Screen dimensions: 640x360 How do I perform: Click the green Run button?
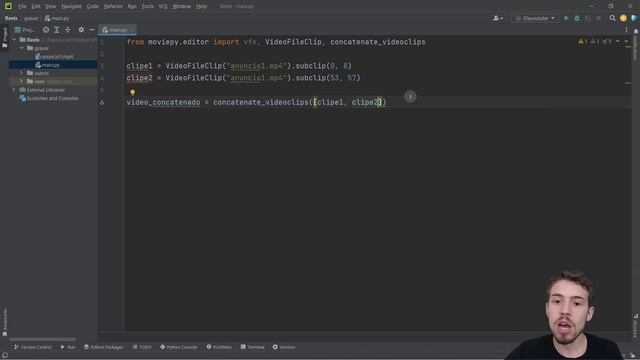566,18
